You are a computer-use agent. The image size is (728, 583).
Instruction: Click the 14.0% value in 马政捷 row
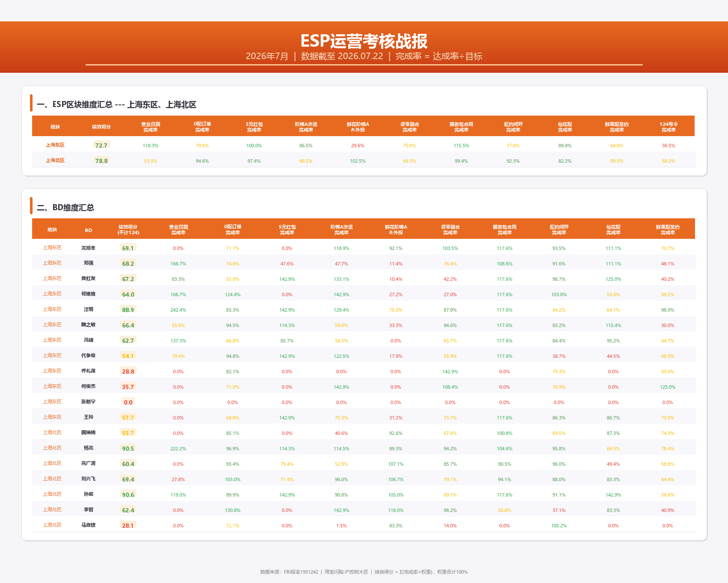tap(450, 526)
